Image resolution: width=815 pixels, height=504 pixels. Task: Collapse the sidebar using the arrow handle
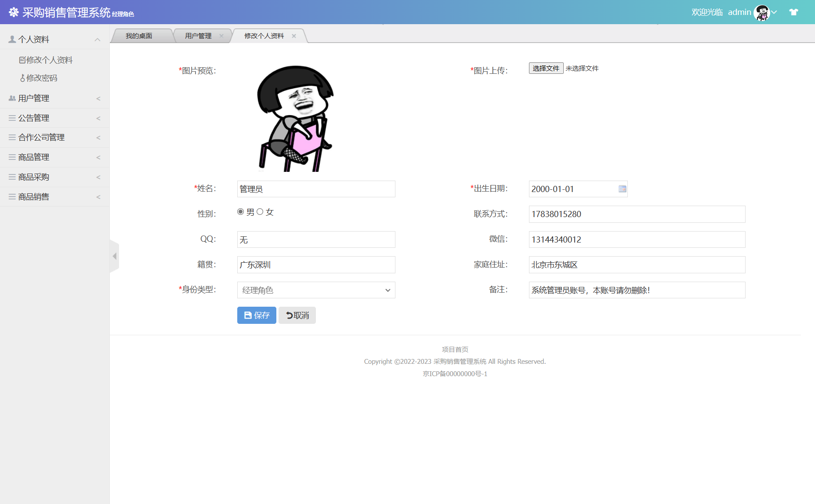114,256
